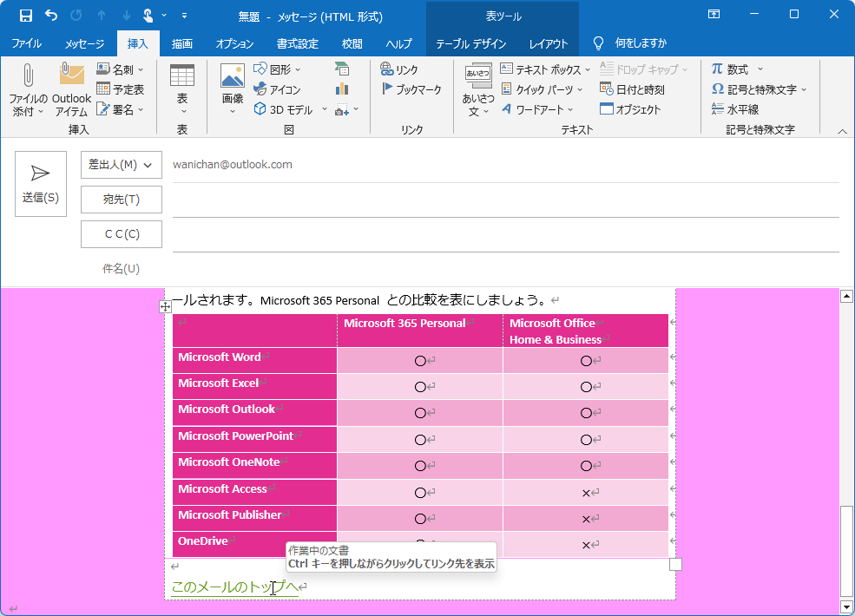This screenshot has height=616, width=855.
Task: Click the Microsoft 365 Personal header cell
Action: (420, 331)
